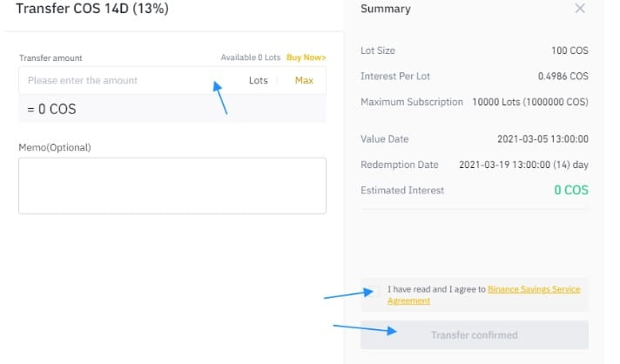620x364 pixels.
Task: Select the Maximum Subscription value
Action: pos(529,102)
